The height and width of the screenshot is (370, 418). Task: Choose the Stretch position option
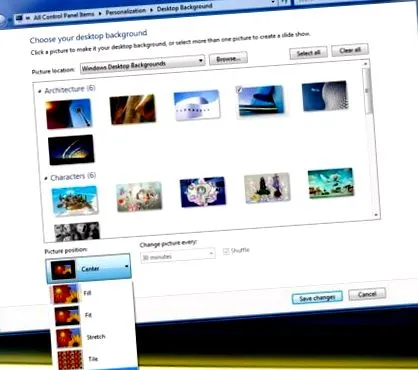(x=96, y=337)
